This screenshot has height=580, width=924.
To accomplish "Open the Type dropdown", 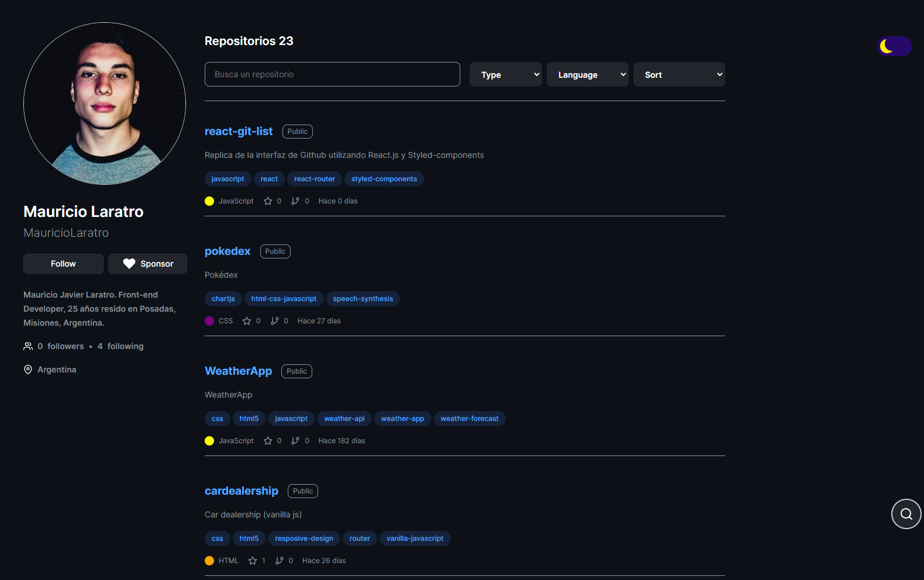I will click(506, 74).
